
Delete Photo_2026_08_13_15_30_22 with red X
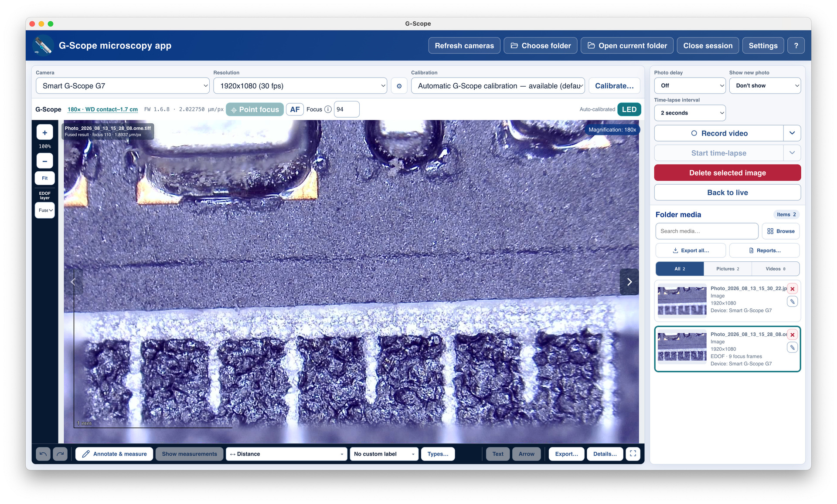coord(793,289)
